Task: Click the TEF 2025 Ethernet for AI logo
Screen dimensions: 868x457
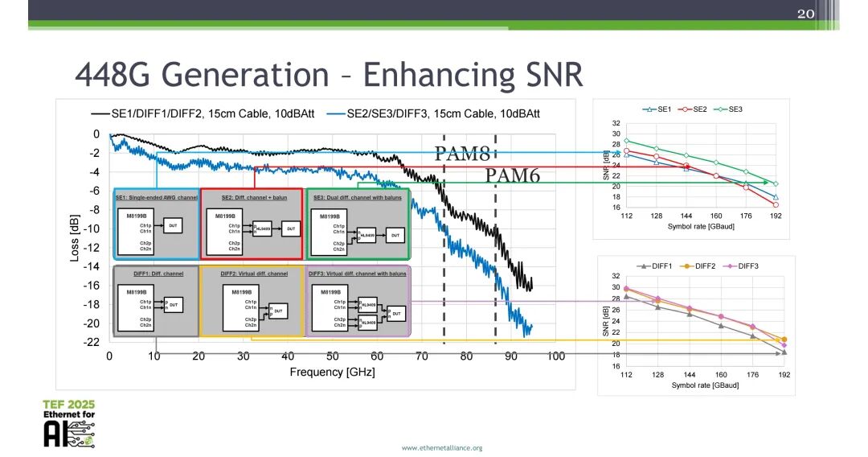Action: tap(69, 423)
